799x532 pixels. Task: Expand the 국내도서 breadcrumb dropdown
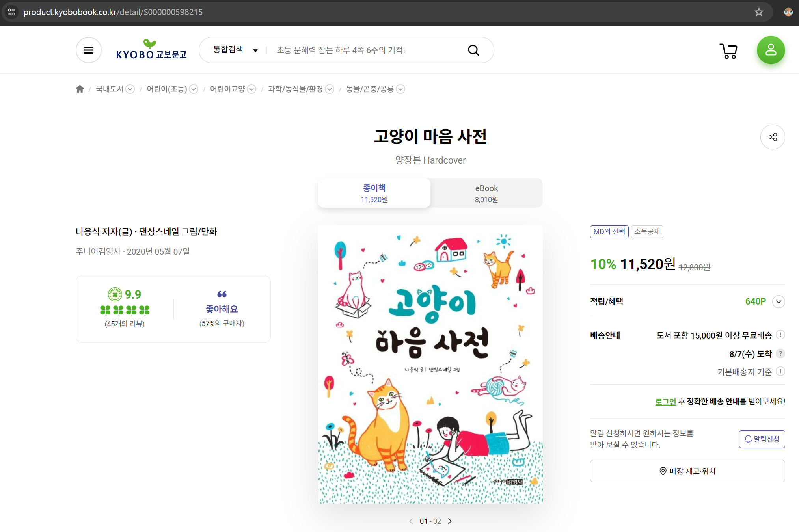point(130,89)
